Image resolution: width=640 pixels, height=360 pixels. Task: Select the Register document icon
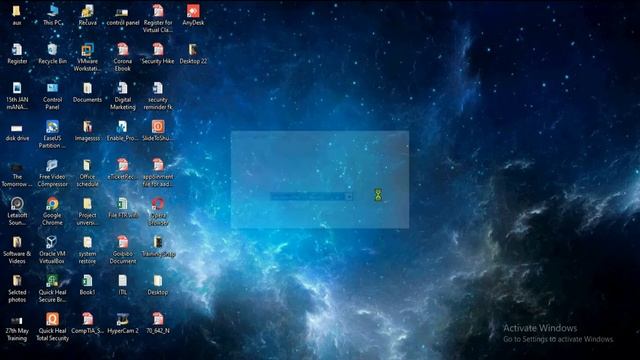[x=17, y=53]
